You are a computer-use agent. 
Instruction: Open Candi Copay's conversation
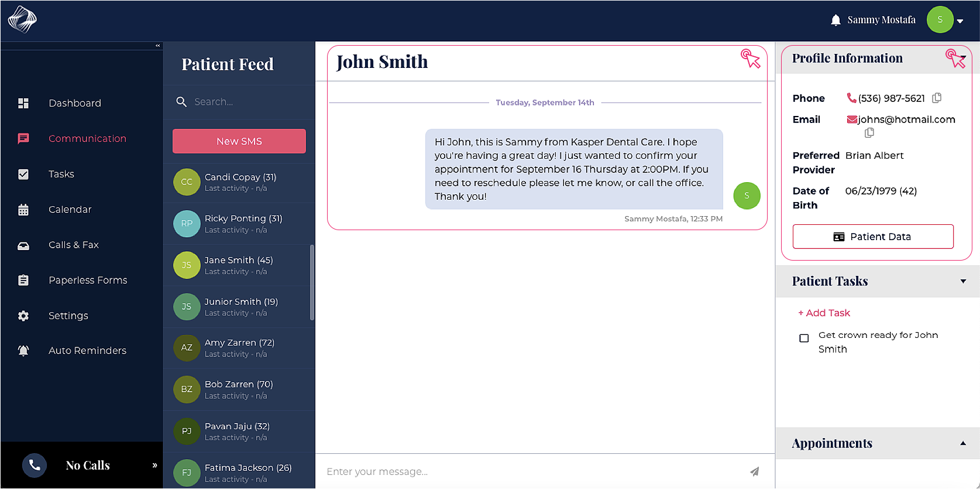pos(239,182)
